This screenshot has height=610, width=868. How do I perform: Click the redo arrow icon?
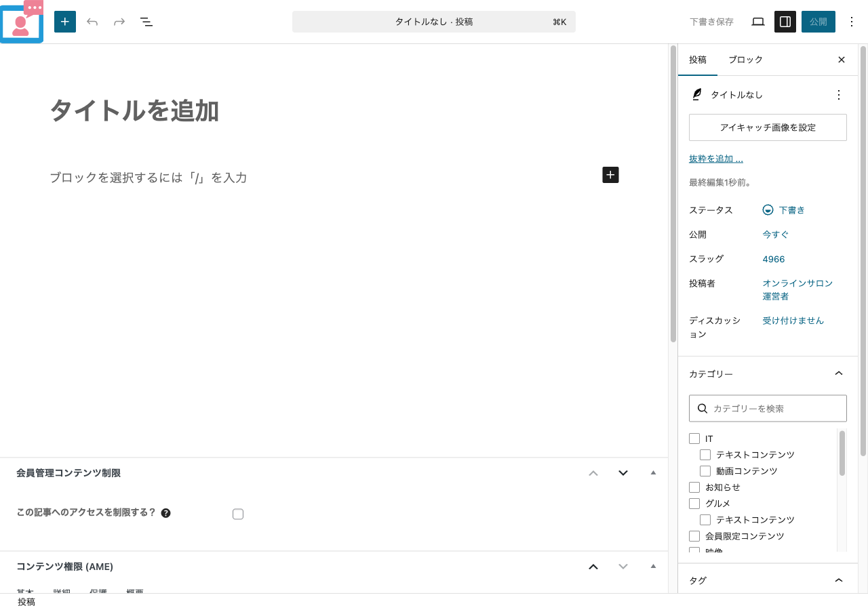[119, 22]
